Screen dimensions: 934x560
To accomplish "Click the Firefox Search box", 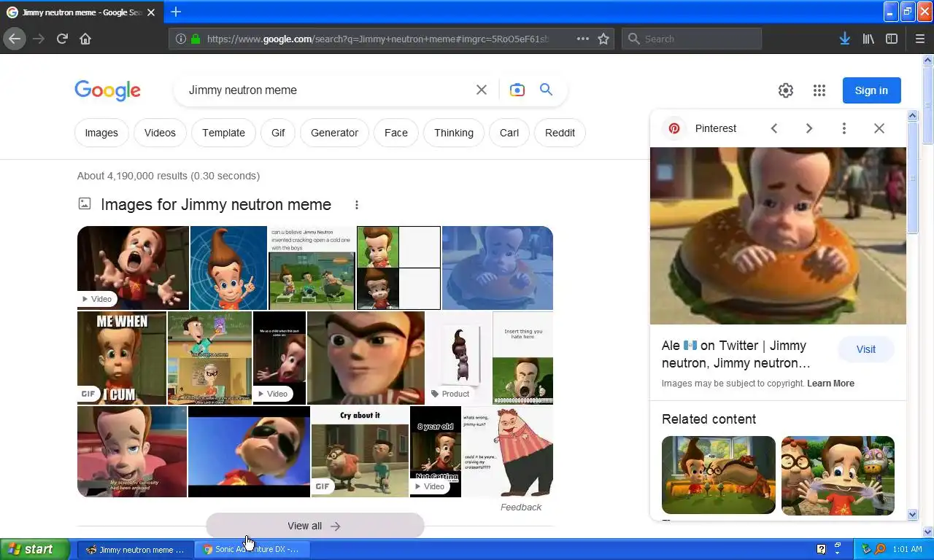I will [692, 39].
